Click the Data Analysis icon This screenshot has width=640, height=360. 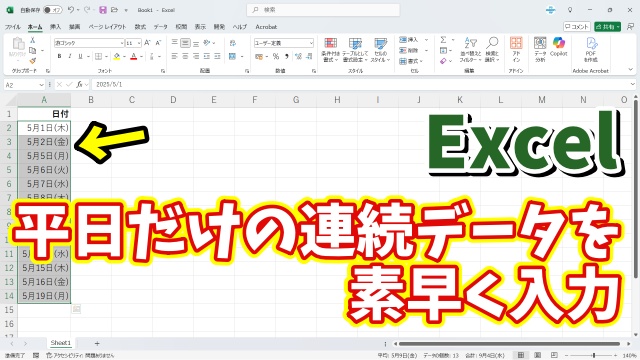[x=540, y=50]
